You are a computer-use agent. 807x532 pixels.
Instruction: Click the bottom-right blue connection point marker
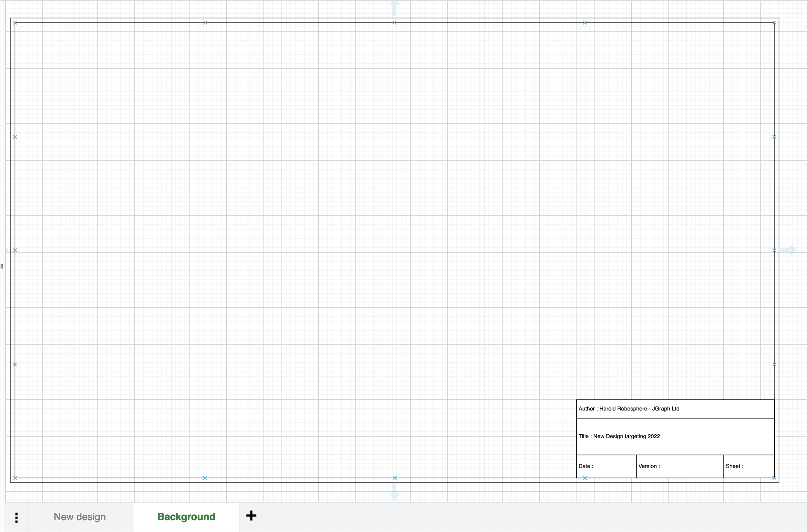pos(774,478)
